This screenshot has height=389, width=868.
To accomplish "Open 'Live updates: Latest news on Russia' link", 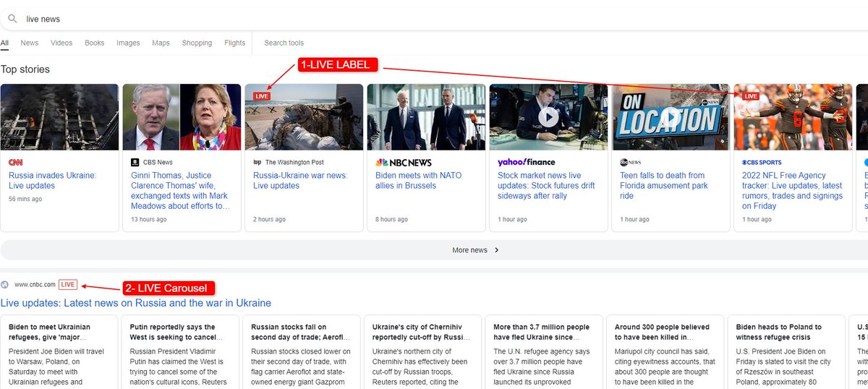I will pyautogui.click(x=136, y=303).
